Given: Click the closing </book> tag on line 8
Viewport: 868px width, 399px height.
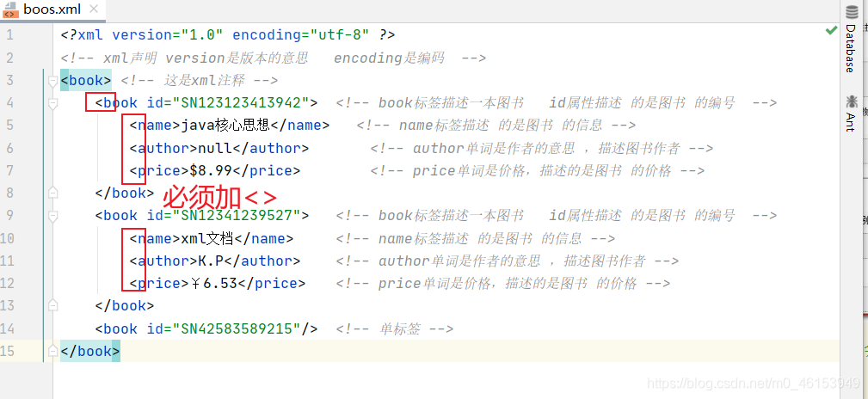Looking at the screenshot, I should tap(125, 193).
